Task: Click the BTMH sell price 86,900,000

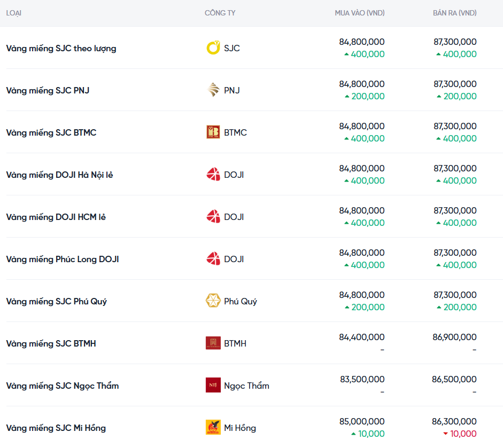Action: click(454, 337)
